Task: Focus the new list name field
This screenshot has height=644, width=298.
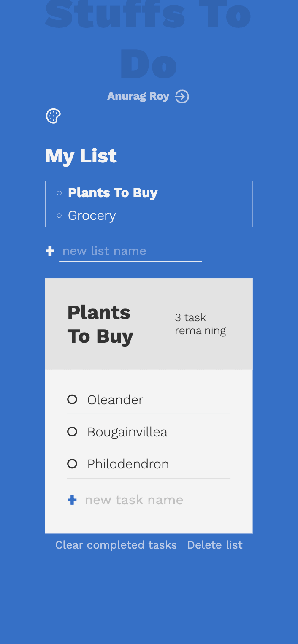Action: [130, 252]
